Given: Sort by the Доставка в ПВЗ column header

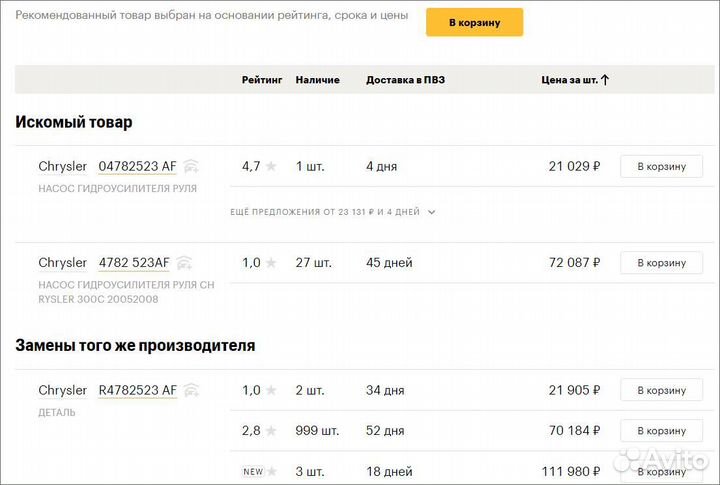Looking at the screenshot, I should pyautogui.click(x=406, y=80).
